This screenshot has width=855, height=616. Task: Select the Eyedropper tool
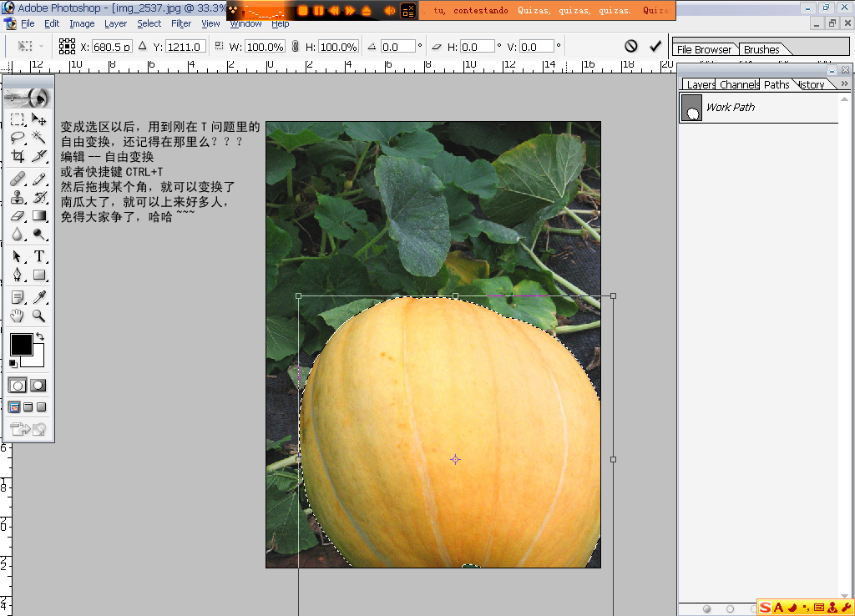pyautogui.click(x=38, y=297)
